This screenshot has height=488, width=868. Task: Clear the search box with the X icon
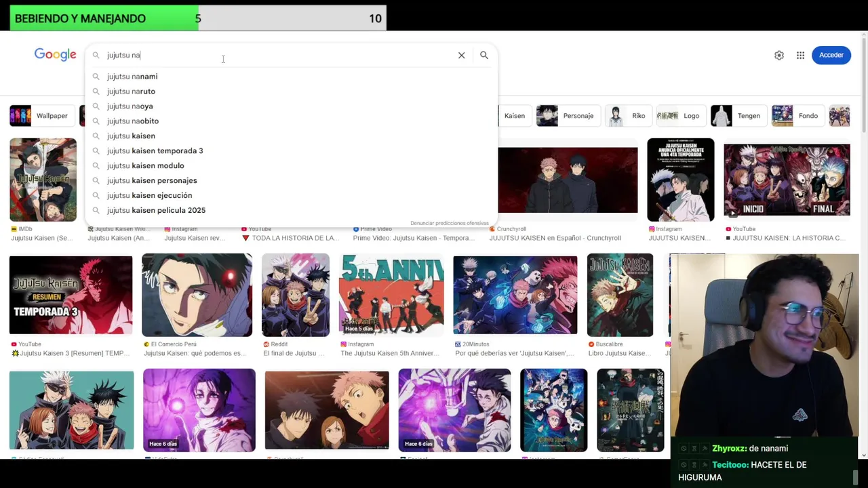tap(462, 56)
